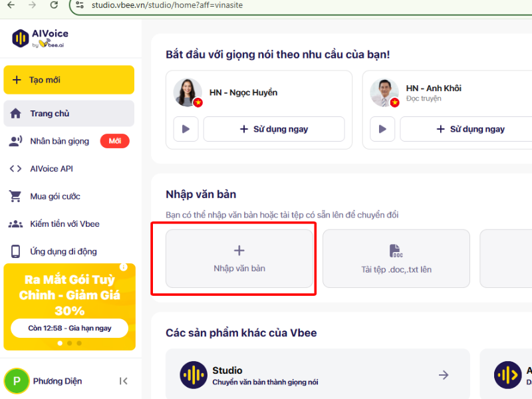
Task: Click the home icon in sidebar
Action: [x=15, y=113]
